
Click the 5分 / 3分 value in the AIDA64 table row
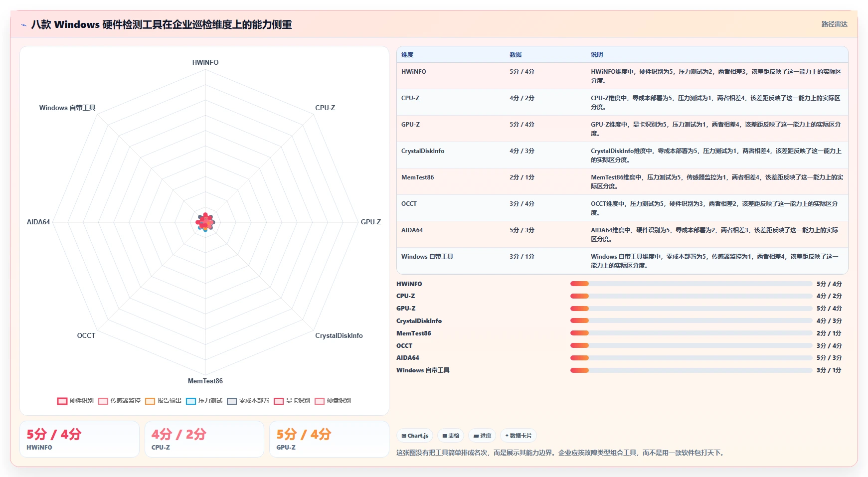[x=522, y=230]
